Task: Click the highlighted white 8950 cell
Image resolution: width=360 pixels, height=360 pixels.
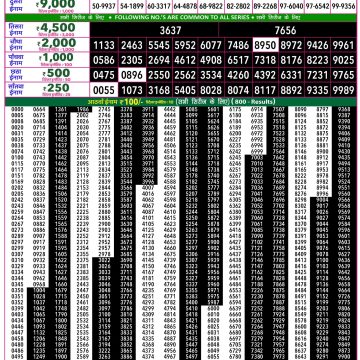Action: click(x=265, y=45)
